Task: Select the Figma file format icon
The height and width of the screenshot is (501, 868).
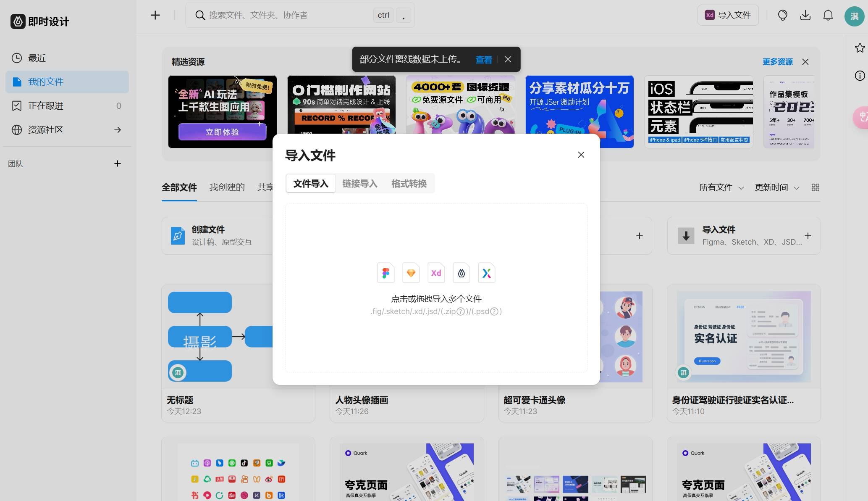Action: pos(385,273)
